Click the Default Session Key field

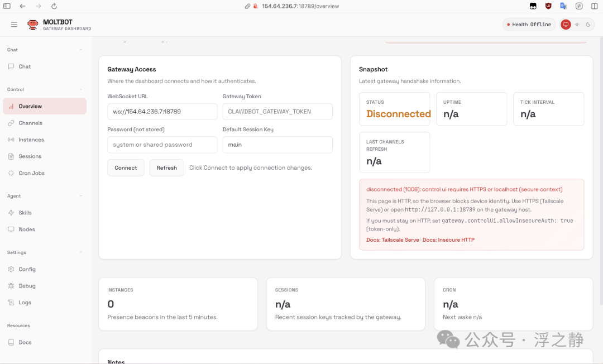coord(277,145)
